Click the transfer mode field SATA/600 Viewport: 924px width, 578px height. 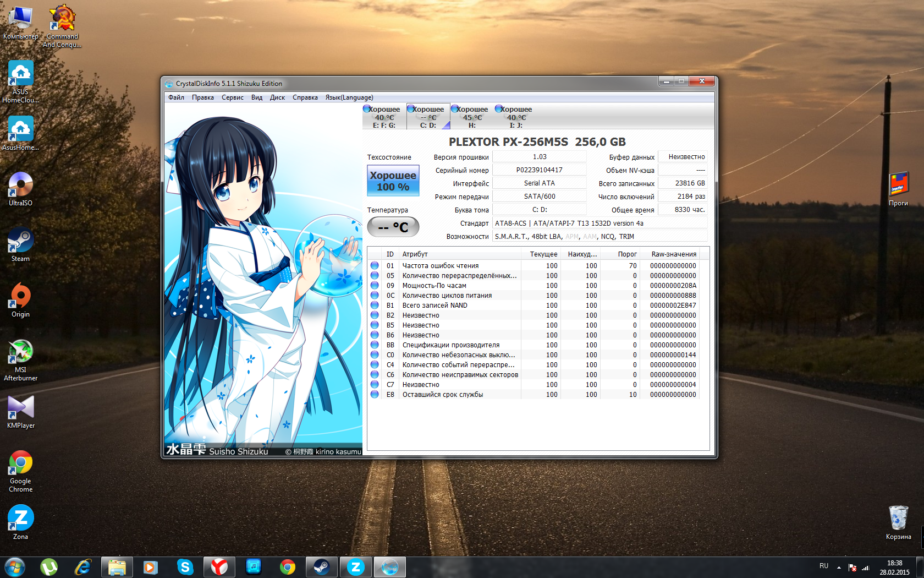pyautogui.click(x=540, y=197)
